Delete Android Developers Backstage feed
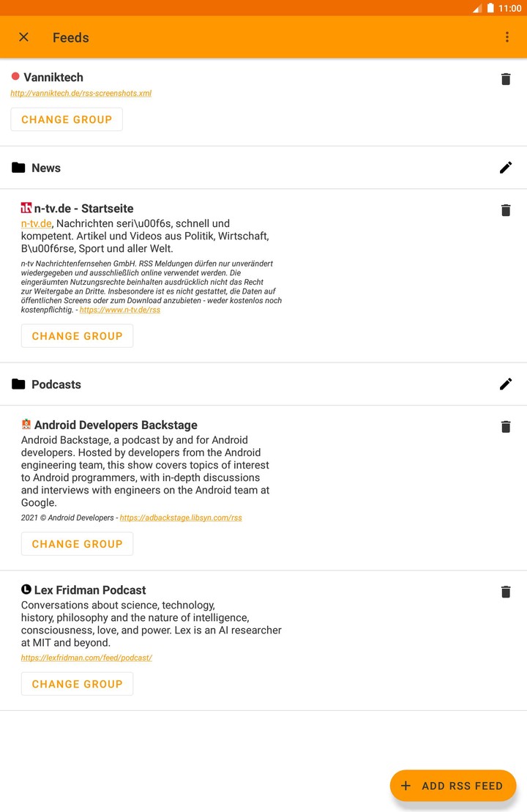Viewport: 527px width, 812px height. pos(505,427)
